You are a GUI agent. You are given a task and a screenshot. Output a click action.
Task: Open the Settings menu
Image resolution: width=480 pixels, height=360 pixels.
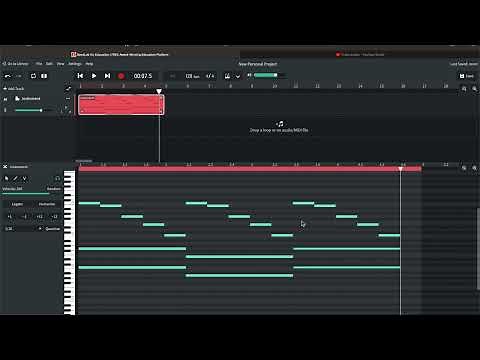coord(75,63)
